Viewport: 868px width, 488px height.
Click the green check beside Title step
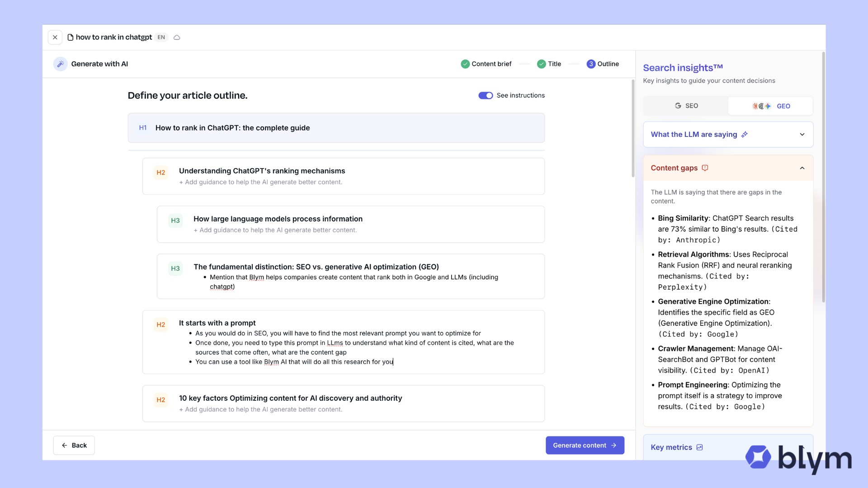[541, 64]
